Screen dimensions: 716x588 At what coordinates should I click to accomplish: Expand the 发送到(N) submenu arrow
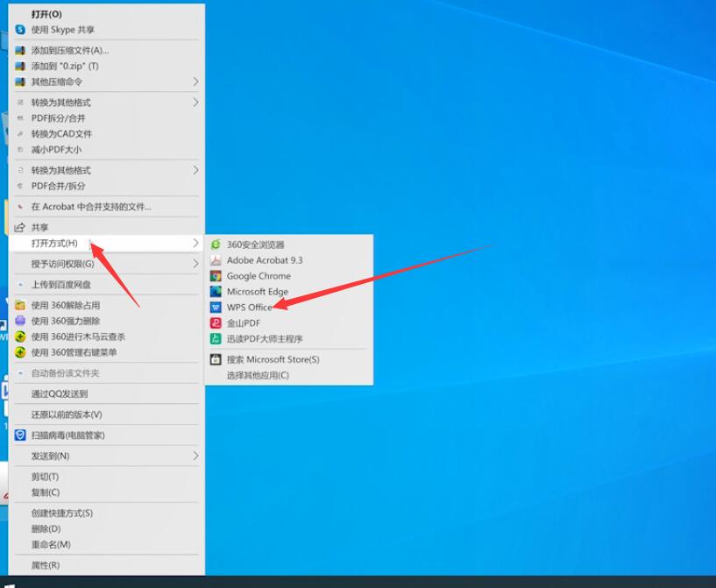click(x=195, y=456)
